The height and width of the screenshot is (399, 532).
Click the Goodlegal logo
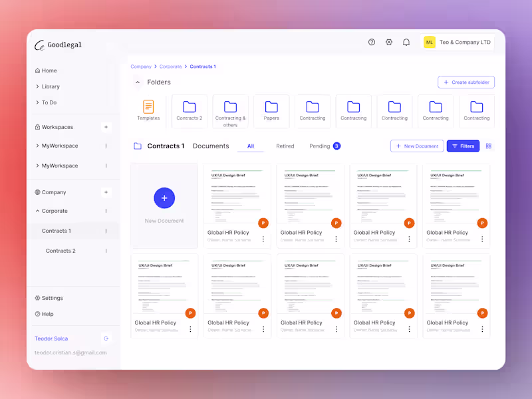click(59, 45)
